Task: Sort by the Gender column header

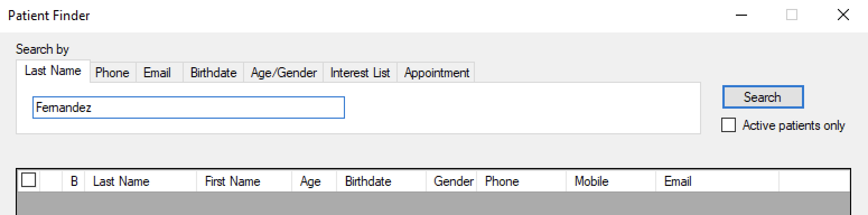Action: coord(451,181)
